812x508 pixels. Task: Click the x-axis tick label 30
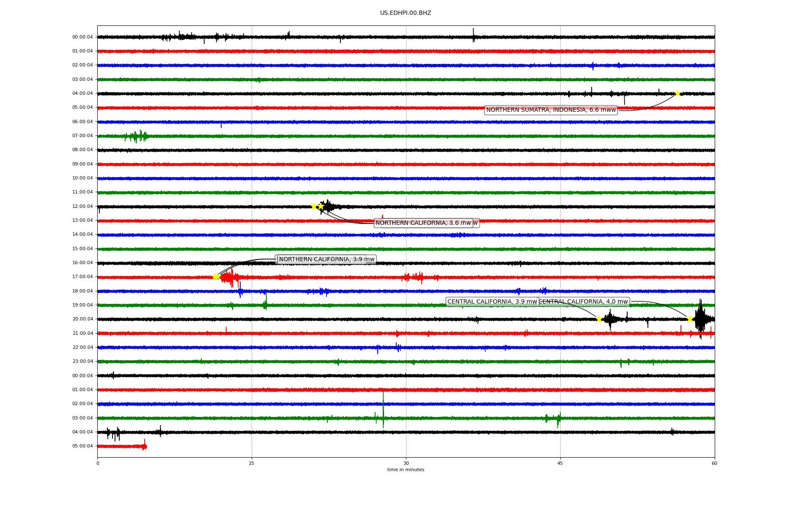(x=406, y=464)
